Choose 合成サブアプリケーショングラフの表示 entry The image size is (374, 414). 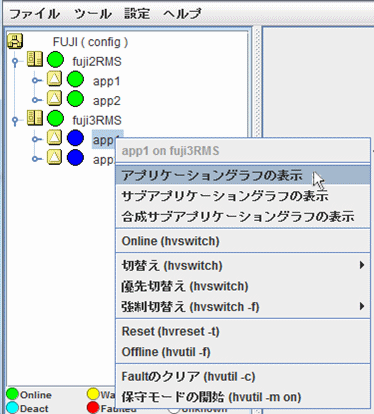(243, 216)
